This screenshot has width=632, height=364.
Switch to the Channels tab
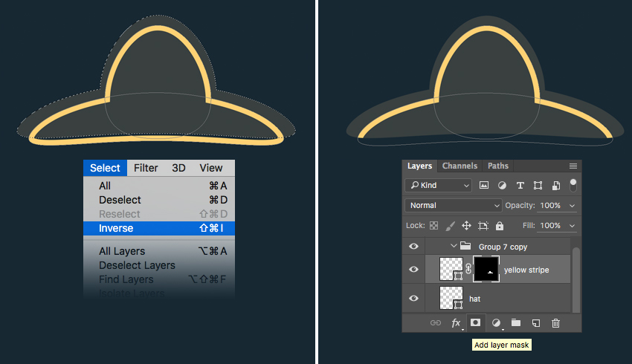460,166
